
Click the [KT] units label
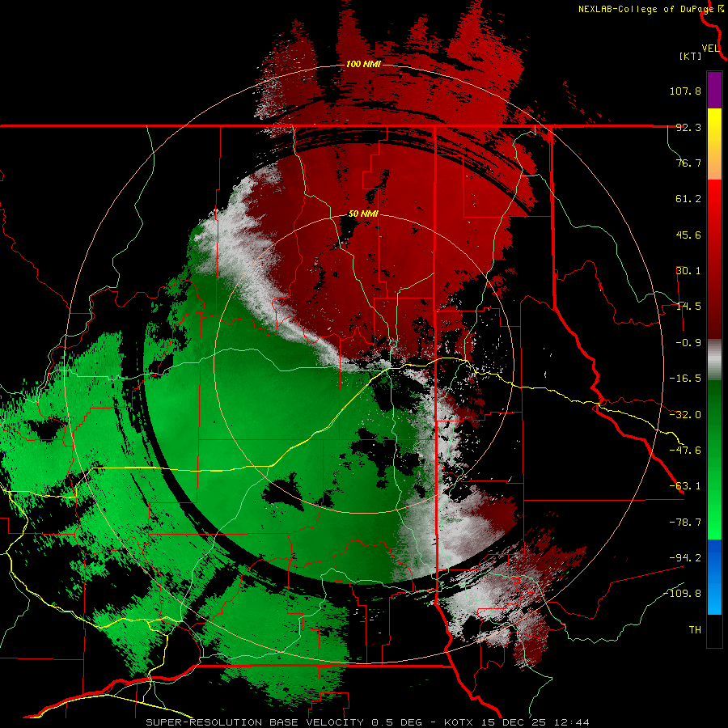pyautogui.click(x=690, y=56)
